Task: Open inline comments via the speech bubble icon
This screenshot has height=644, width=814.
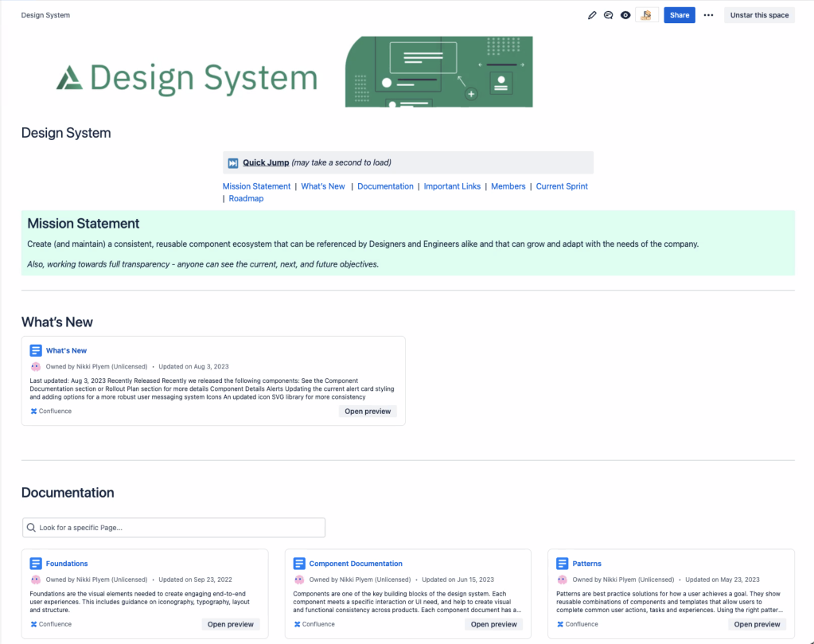Action: [609, 14]
